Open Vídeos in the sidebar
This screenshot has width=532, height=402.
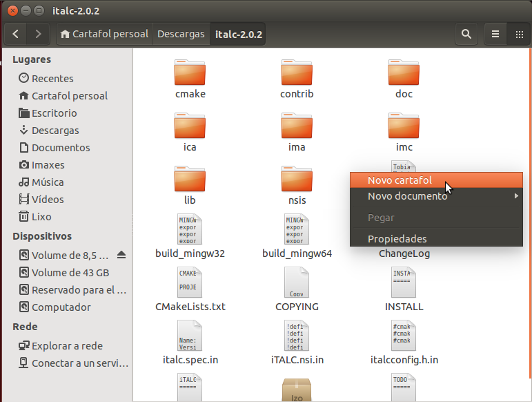coord(67,200)
